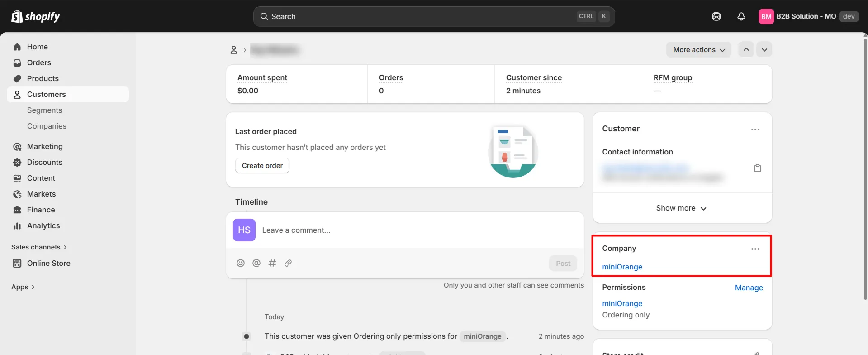Image resolution: width=868 pixels, height=355 pixels.
Task: Click the Orders metric heading
Action: (x=391, y=78)
